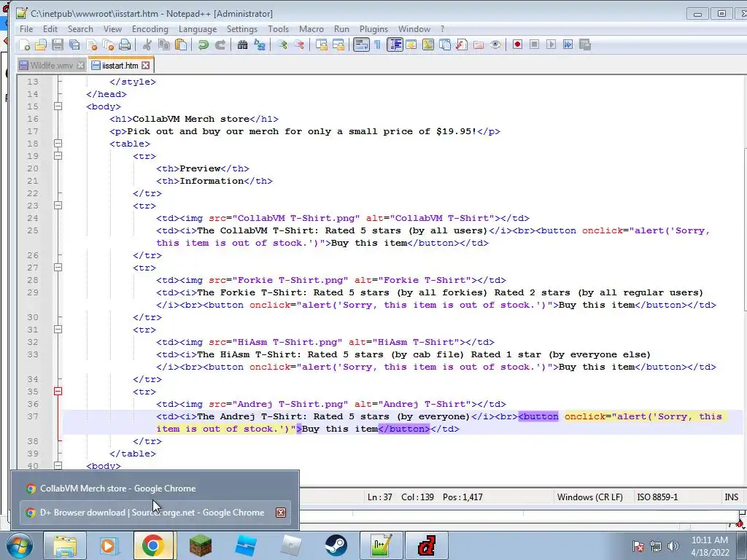Open the Language menu
The image size is (747, 560).
click(x=198, y=29)
